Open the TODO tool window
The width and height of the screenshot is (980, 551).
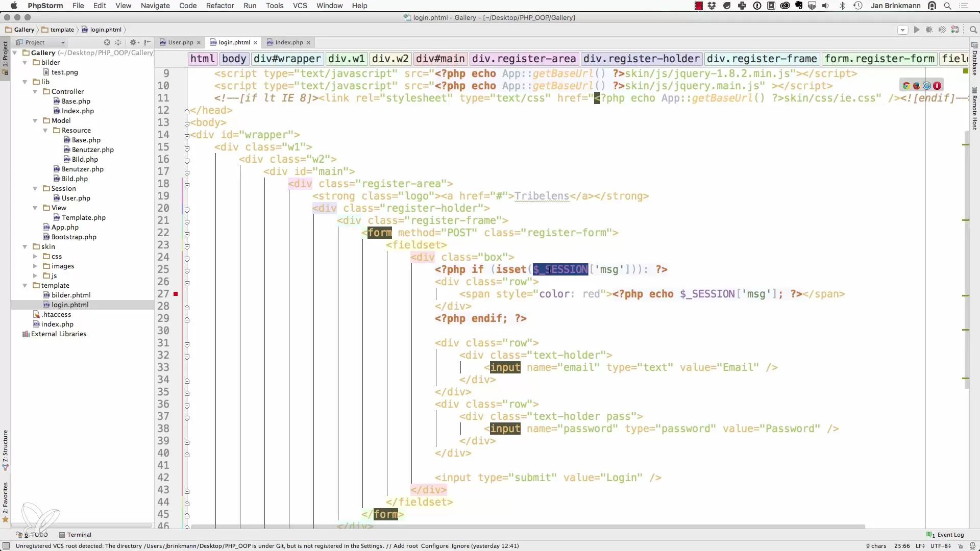[32, 535]
